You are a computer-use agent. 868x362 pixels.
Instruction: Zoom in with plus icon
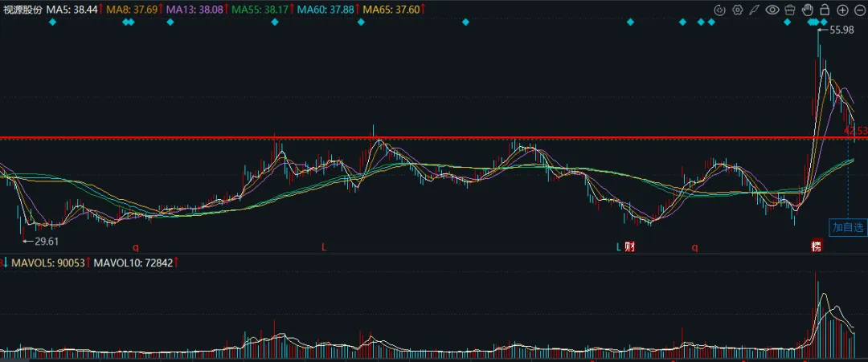pyautogui.click(x=842, y=10)
